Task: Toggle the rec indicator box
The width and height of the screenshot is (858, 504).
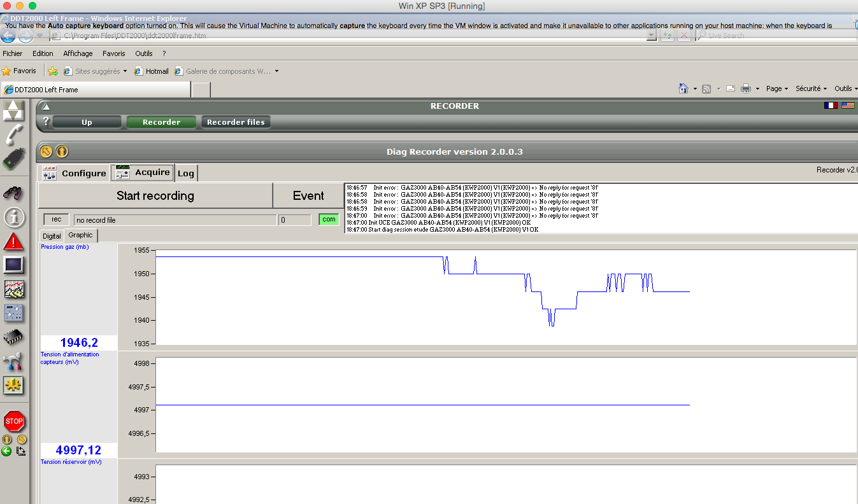Action: pos(56,220)
